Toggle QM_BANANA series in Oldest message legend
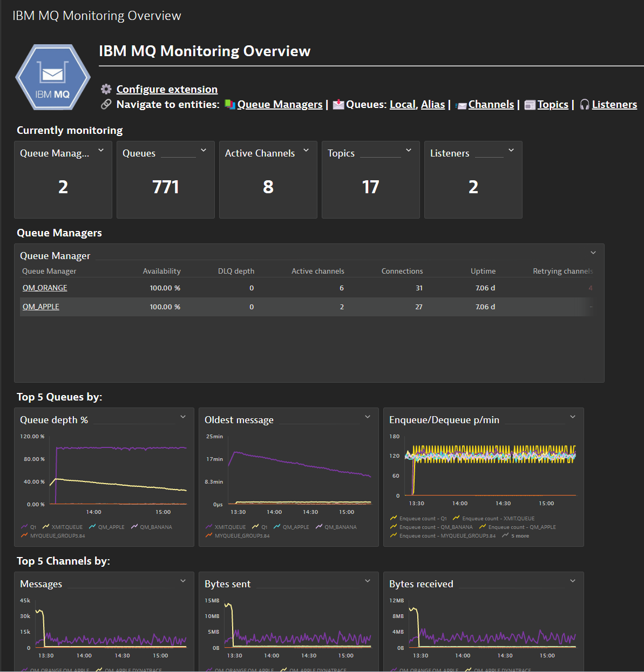644x672 pixels. click(340, 527)
